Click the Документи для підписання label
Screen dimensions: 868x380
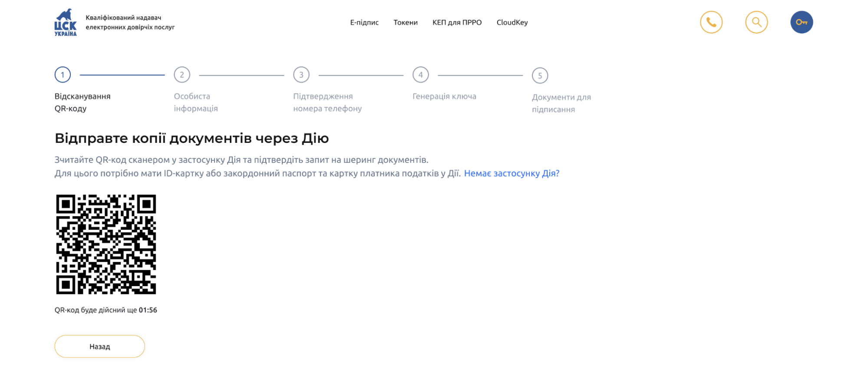click(561, 103)
